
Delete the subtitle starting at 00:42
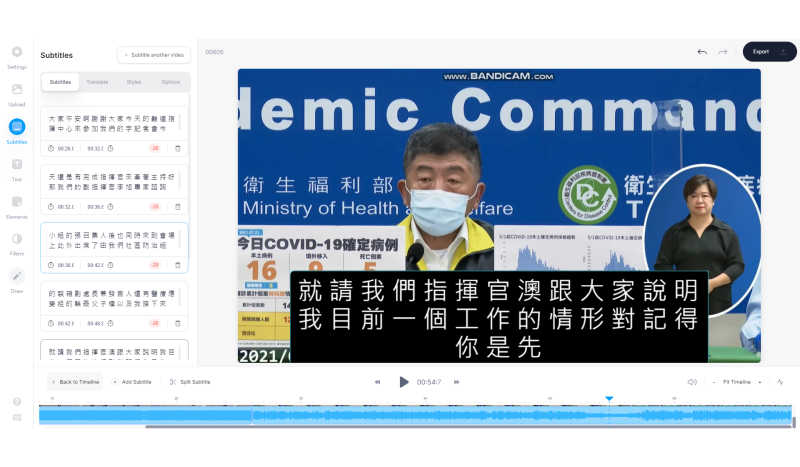178,323
